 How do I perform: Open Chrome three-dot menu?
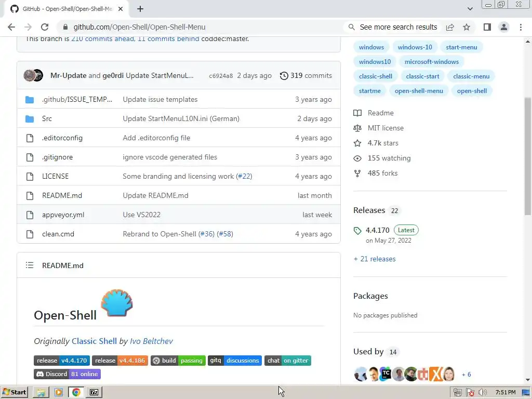click(x=521, y=27)
